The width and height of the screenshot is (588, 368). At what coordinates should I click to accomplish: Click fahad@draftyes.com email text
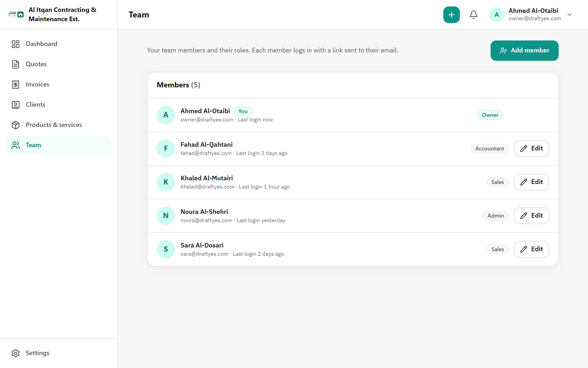tap(206, 153)
